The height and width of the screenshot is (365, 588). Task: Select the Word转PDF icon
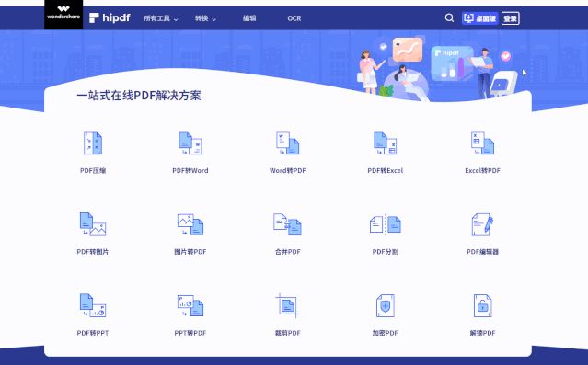pos(288,143)
